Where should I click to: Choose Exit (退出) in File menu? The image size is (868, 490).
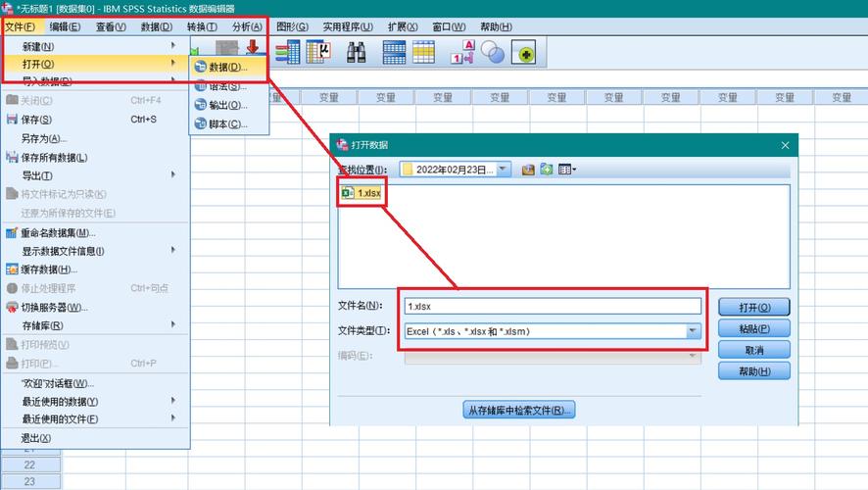pyautogui.click(x=35, y=438)
